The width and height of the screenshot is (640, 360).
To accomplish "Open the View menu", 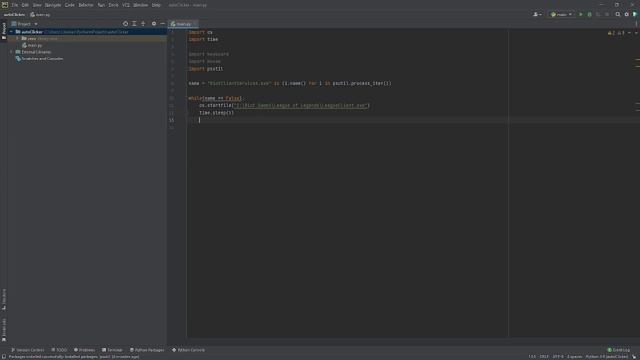I will tap(37, 5).
